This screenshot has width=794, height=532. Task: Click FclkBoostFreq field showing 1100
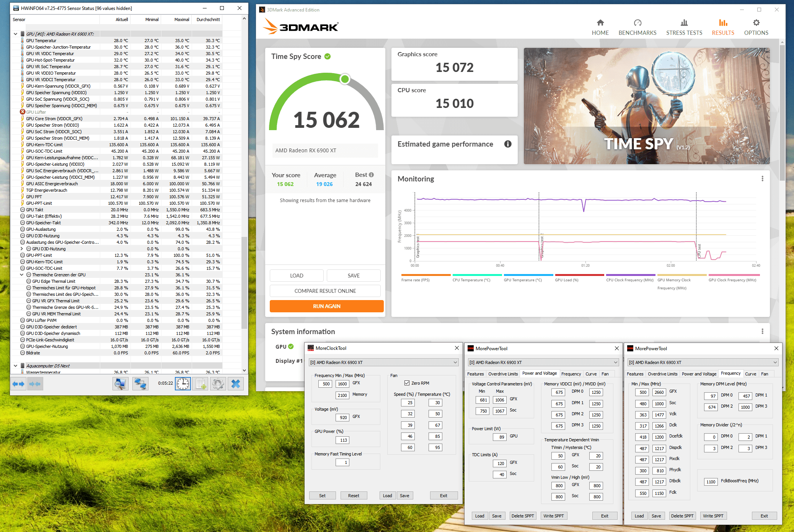click(711, 482)
